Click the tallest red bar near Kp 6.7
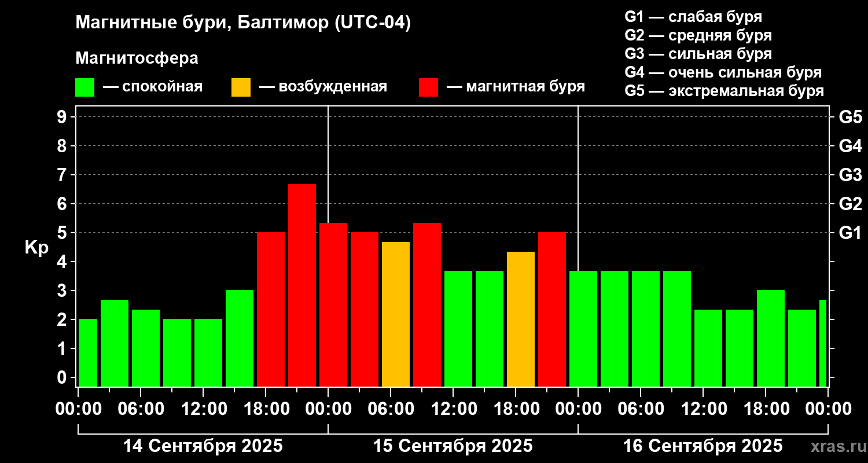The height and width of the screenshot is (463, 868). pyautogui.click(x=302, y=285)
